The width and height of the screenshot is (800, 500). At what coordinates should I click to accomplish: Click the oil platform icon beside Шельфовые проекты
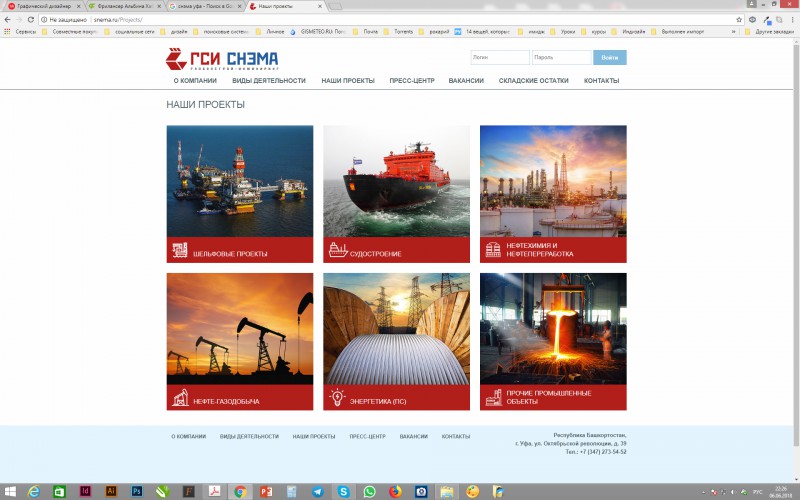click(x=180, y=250)
